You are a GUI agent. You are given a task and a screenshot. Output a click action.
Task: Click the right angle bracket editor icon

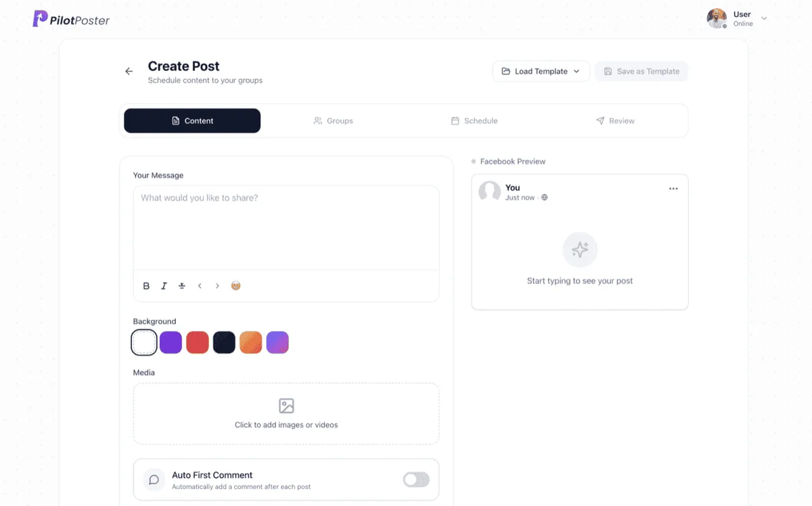217,286
